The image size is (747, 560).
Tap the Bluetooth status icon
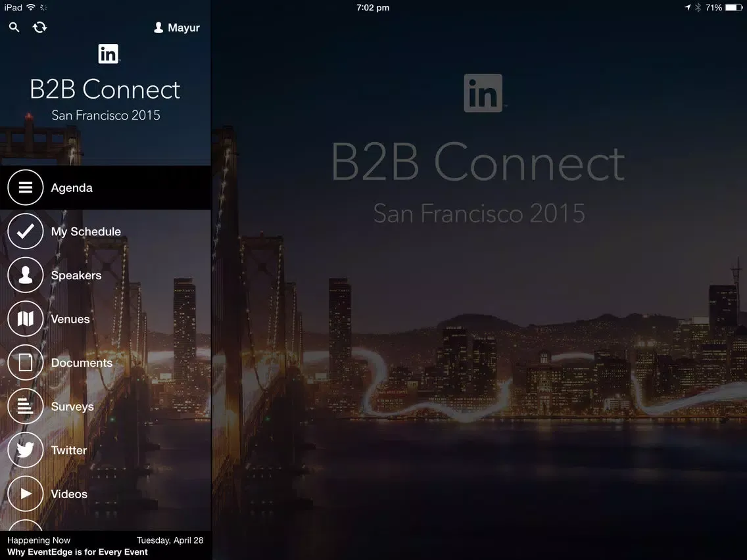pyautogui.click(x=698, y=7)
